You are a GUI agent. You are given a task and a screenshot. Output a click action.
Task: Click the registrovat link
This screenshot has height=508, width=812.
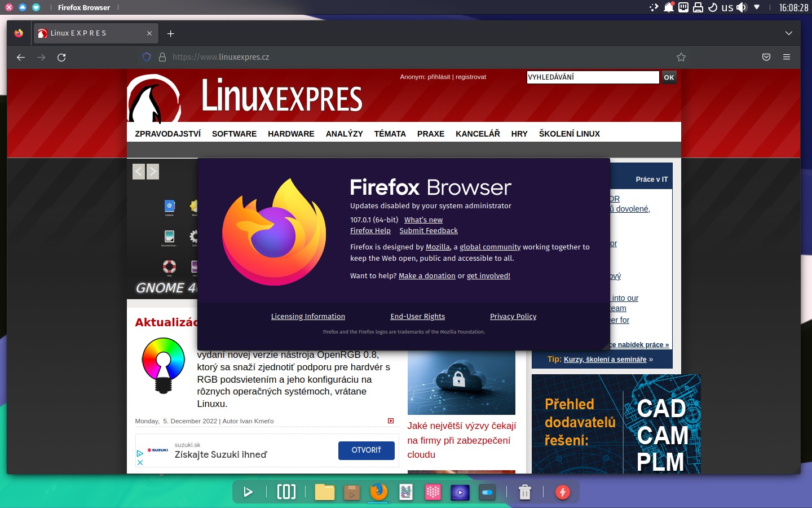coord(471,77)
